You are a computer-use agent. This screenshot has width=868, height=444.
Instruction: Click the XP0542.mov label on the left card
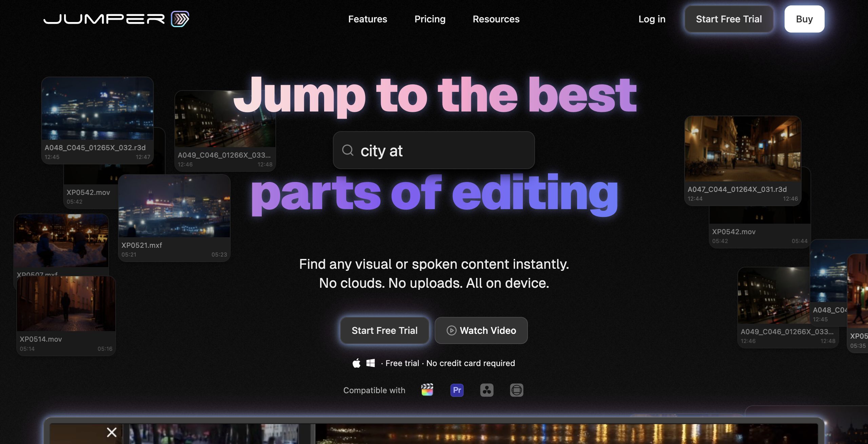[x=88, y=192]
